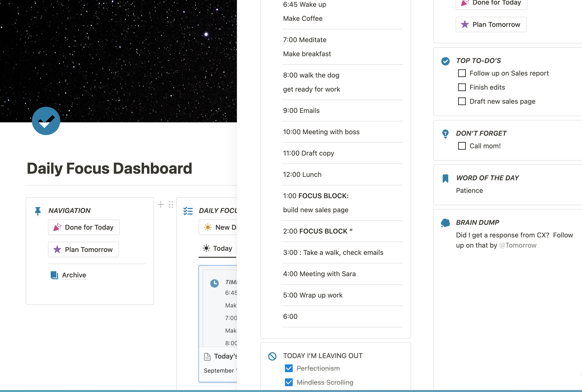Click the Brain Dump cloud icon
The width and height of the screenshot is (582, 392).
point(445,223)
